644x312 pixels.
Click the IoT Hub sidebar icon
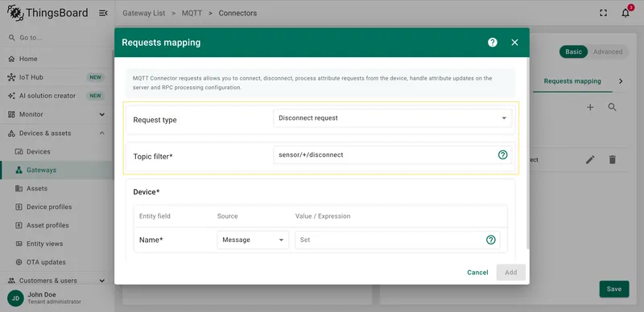(11, 77)
